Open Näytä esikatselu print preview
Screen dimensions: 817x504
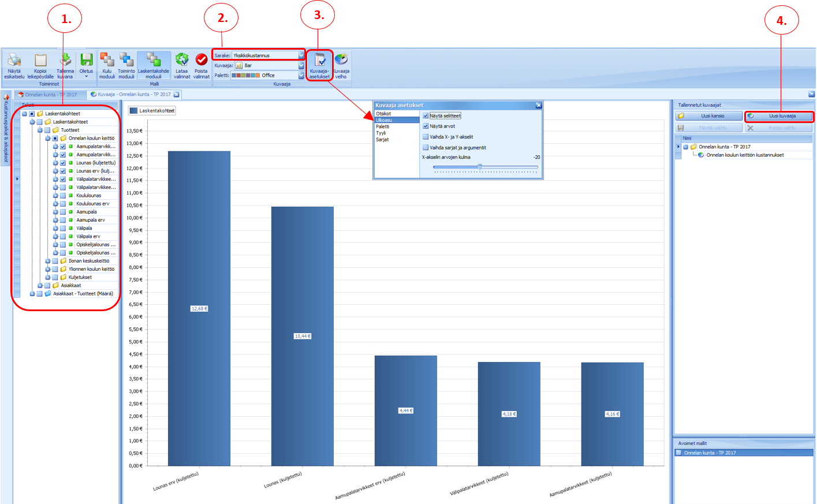14,66
